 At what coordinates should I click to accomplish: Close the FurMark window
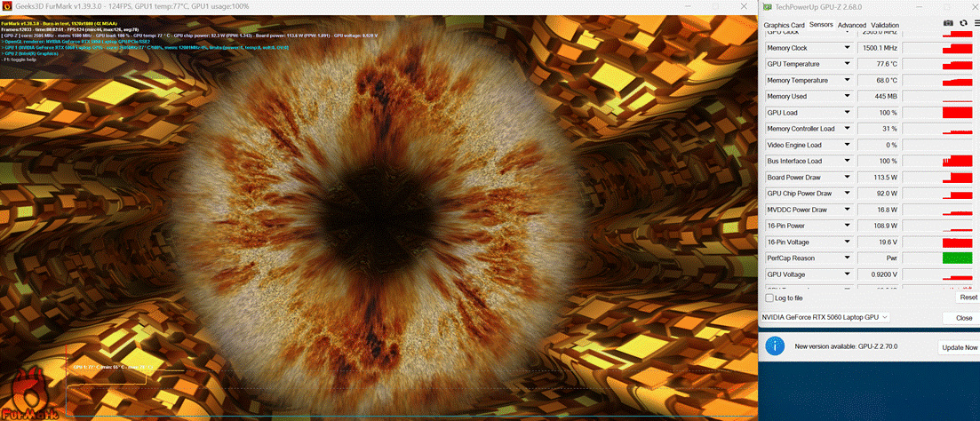coord(743,6)
